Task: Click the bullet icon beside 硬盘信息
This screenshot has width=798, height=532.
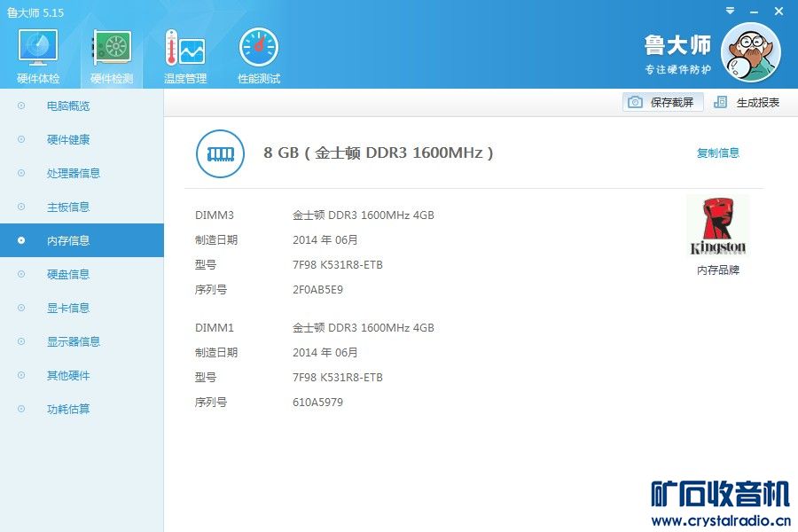Action: point(21,274)
